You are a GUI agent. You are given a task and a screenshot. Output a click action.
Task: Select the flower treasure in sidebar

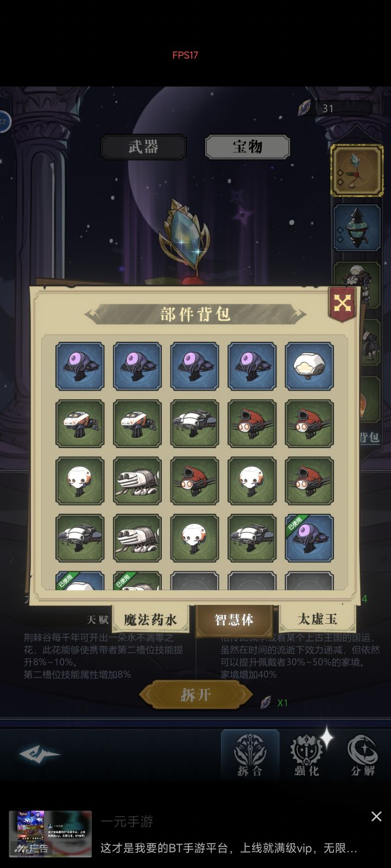tap(357, 170)
